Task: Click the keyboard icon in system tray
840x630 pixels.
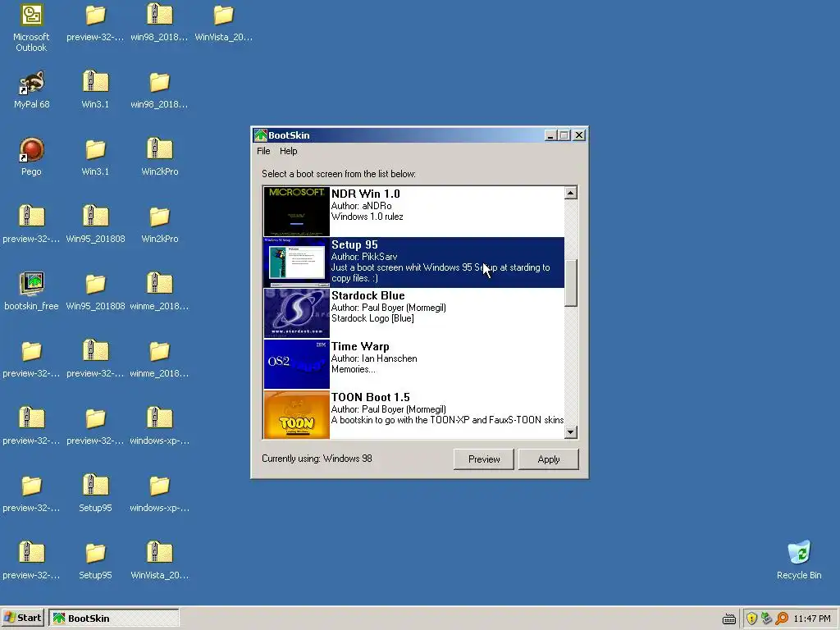Action: click(728, 619)
